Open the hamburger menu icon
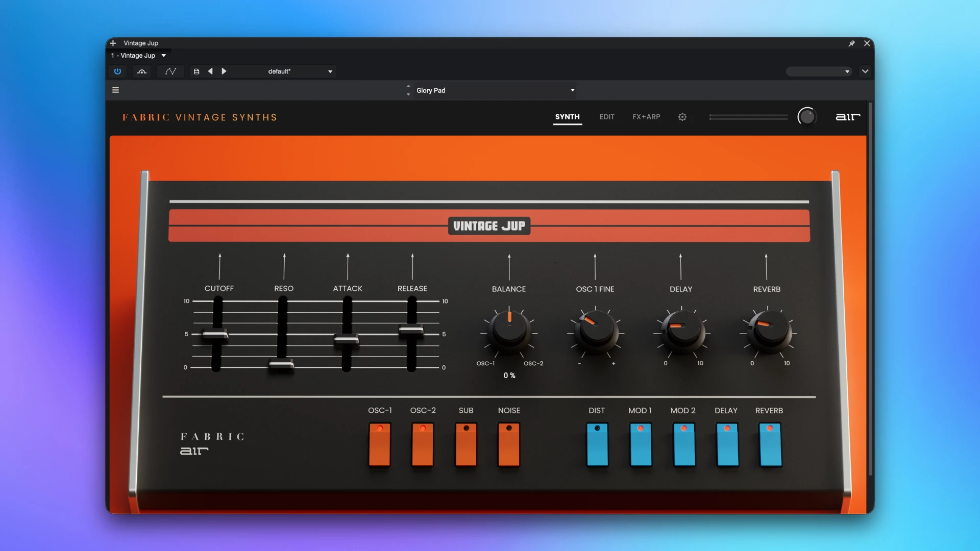 (x=116, y=90)
